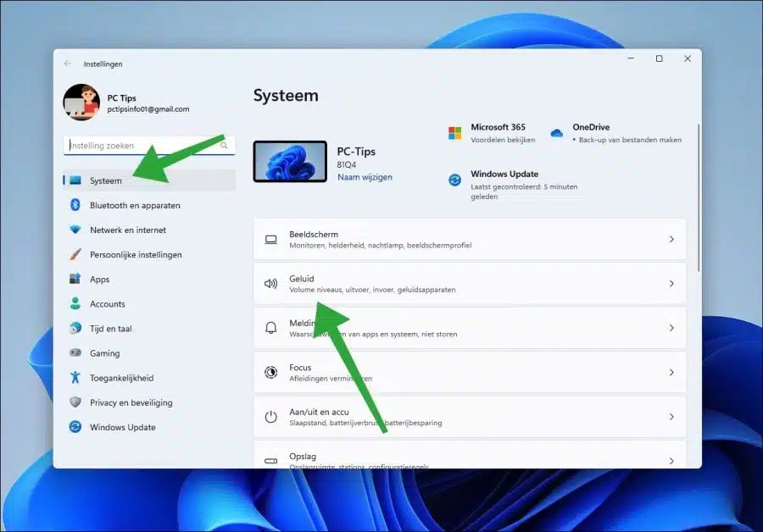Screen dimensions: 763x532
Task: Click the 81Q4 device model text
Action: (x=347, y=165)
